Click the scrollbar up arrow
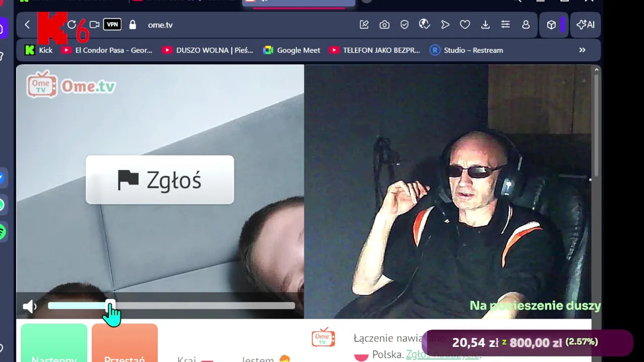 click(x=597, y=70)
